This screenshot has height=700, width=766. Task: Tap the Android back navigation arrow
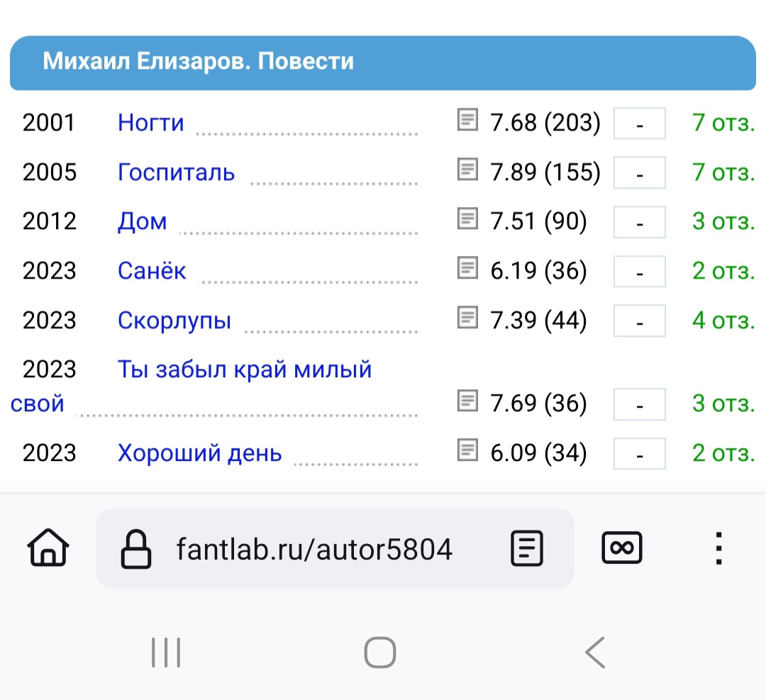click(595, 652)
